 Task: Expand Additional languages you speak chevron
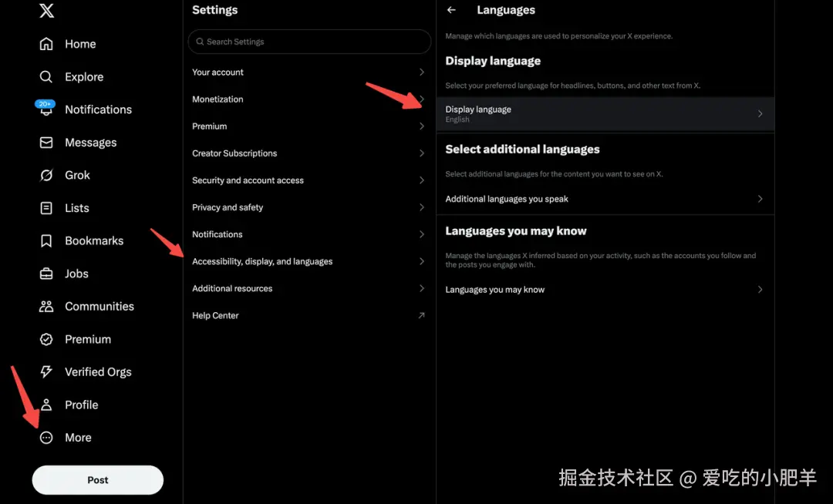760,199
